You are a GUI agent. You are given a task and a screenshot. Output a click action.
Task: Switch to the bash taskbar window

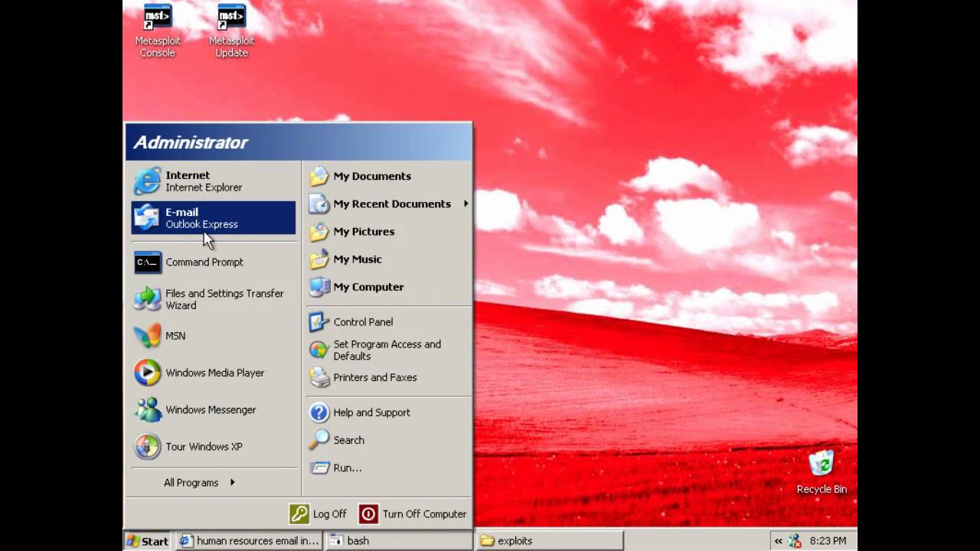pyautogui.click(x=398, y=541)
